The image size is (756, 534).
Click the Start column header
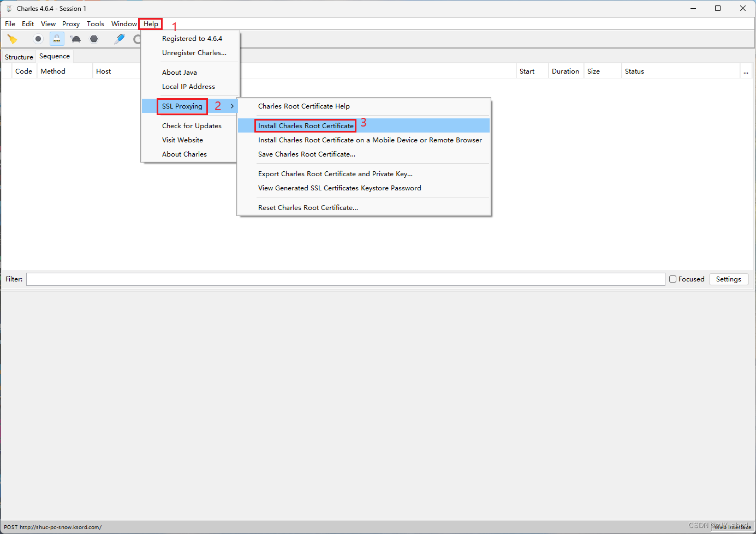527,71
